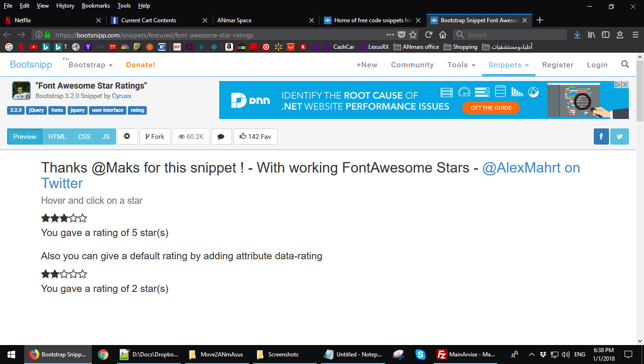Click the Firefox search input field
644x364 pixels.
(514, 35)
